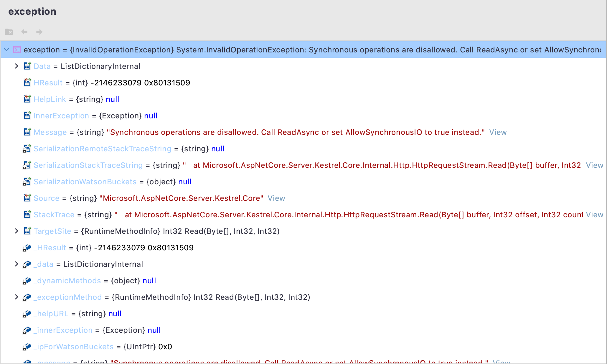The width and height of the screenshot is (607, 364).
Task: Select the SerializationWatsonBuckets entry
Action: 85,182
